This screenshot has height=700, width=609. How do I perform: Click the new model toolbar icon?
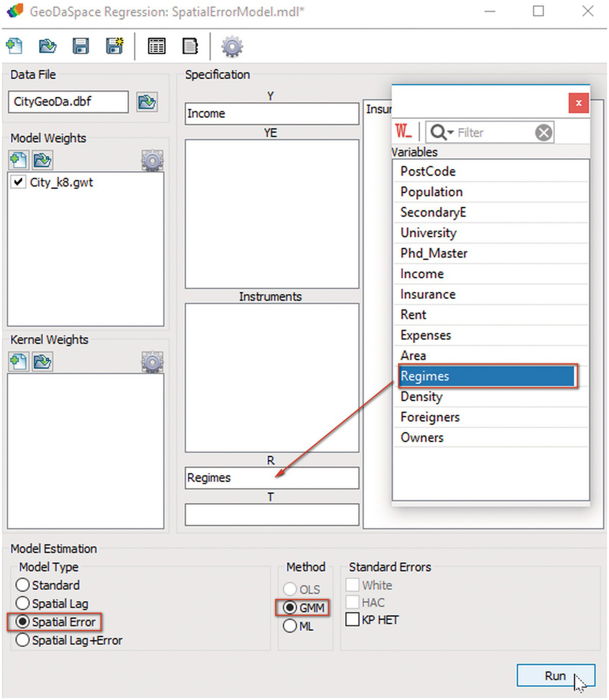(14, 46)
